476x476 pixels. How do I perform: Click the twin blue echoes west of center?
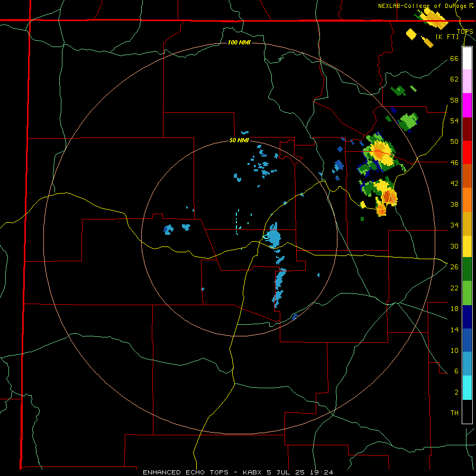pos(177,228)
